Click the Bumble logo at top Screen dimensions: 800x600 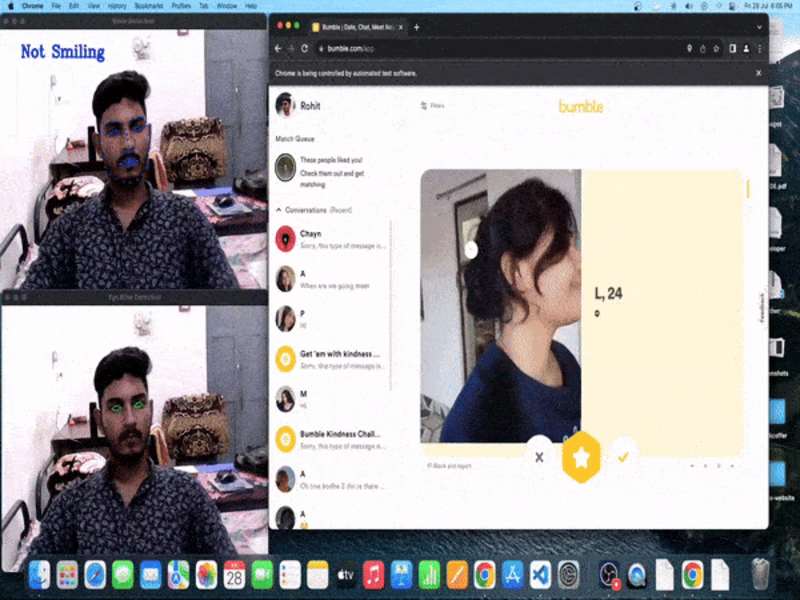coord(581,106)
